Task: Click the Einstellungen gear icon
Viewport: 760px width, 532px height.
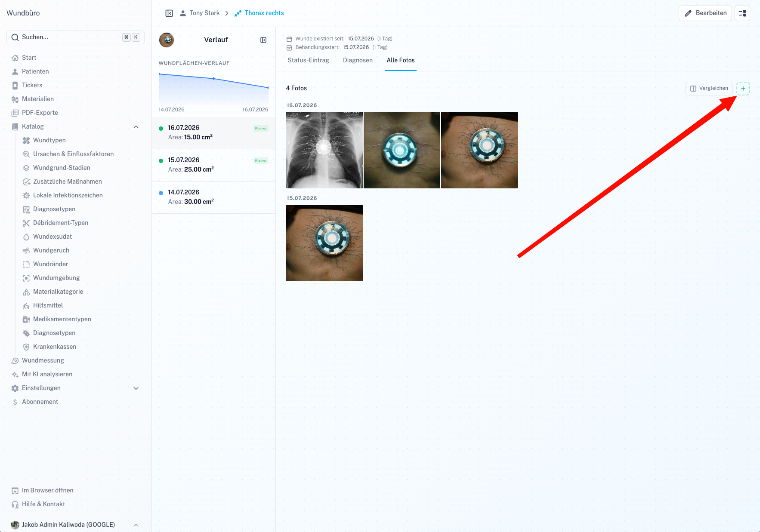Action: pyautogui.click(x=15, y=388)
